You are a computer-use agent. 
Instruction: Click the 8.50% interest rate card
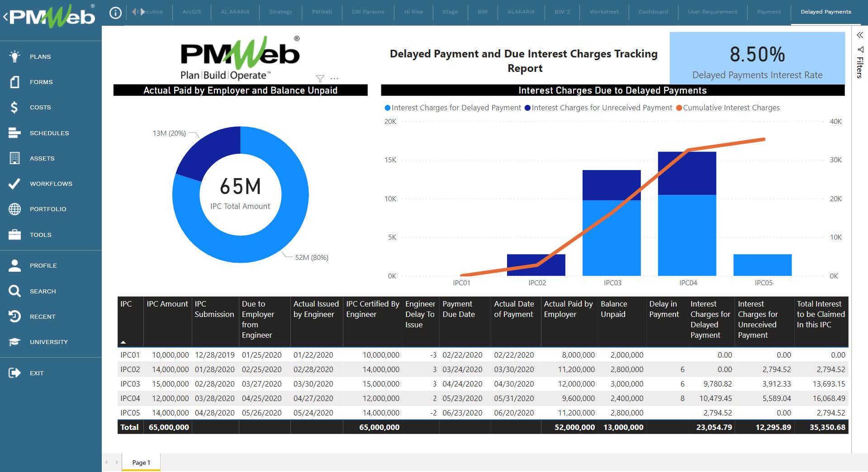(757, 58)
